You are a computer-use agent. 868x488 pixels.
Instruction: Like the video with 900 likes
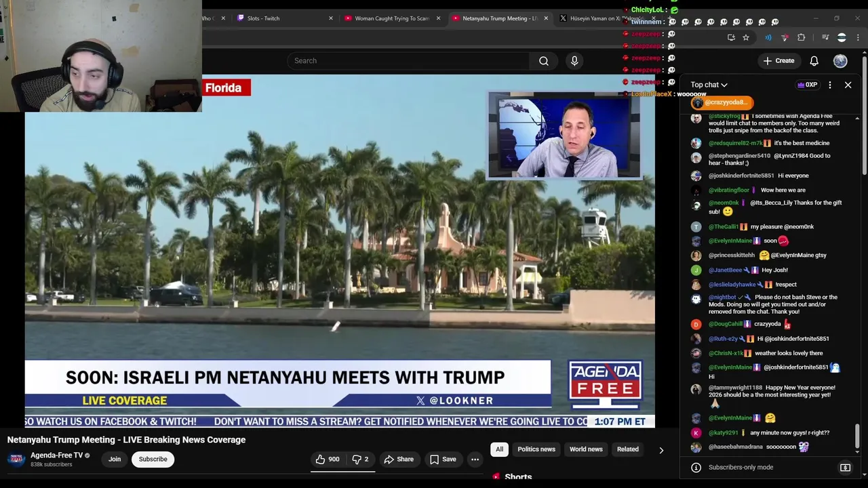[x=327, y=459]
